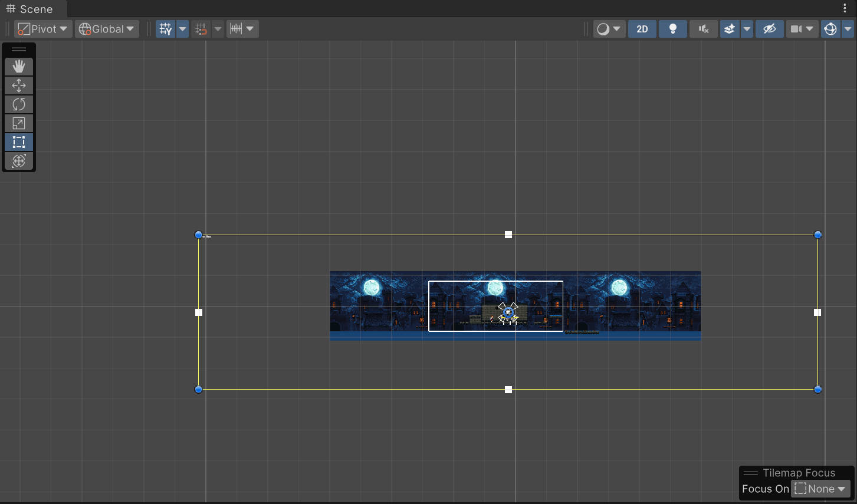Expand the Gizmos options arrow
857x504 pixels.
pos(848,29)
